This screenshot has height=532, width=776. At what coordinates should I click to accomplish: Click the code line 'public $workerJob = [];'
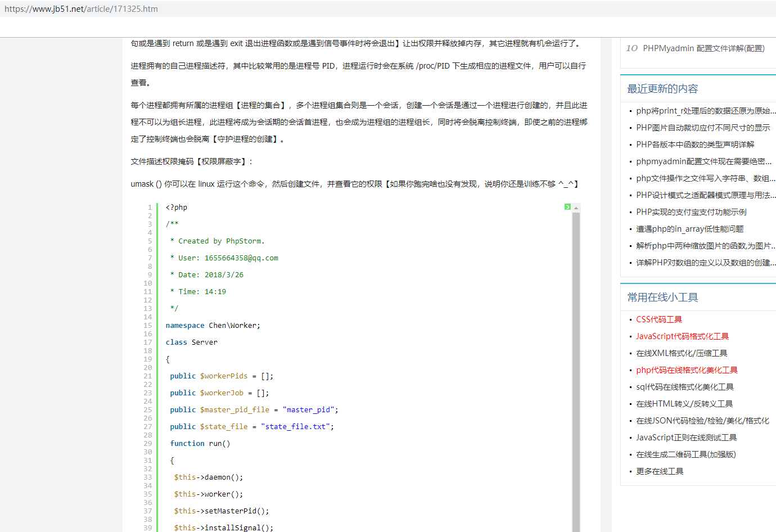click(219, 393)
